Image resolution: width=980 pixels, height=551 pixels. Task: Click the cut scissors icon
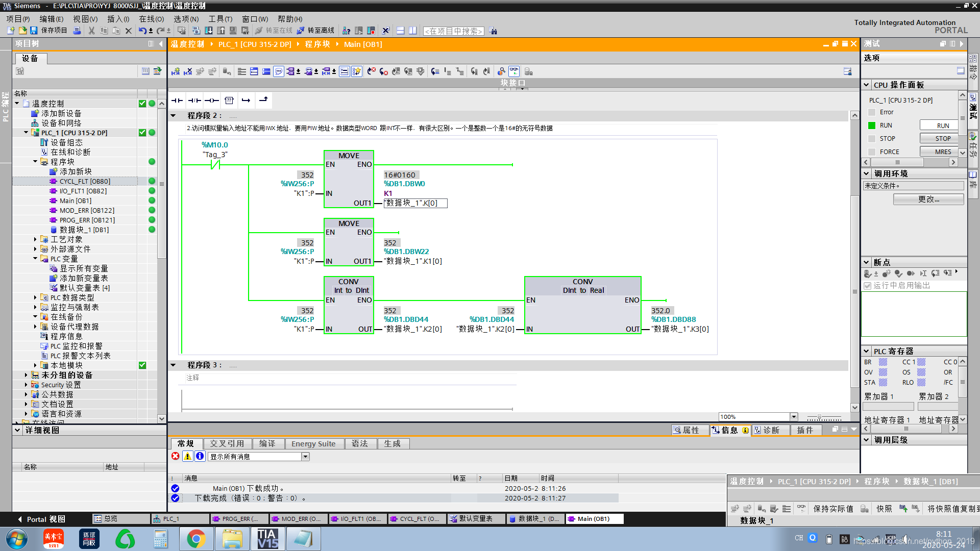coord(91,31)
